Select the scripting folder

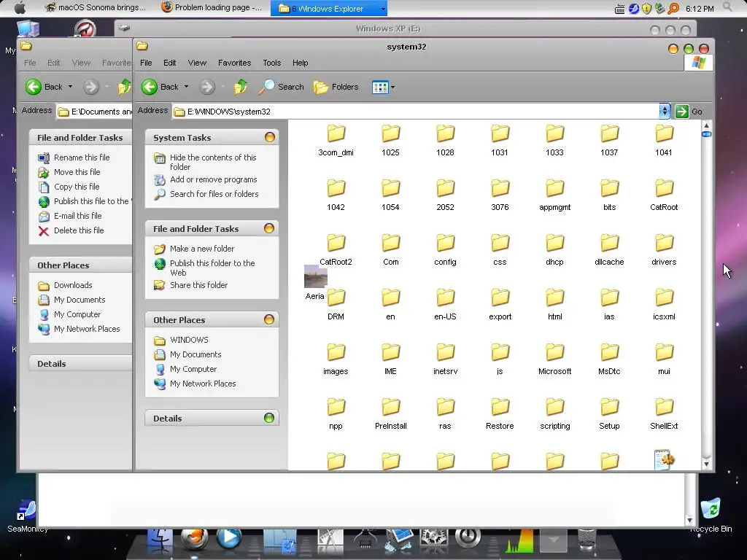554,413
